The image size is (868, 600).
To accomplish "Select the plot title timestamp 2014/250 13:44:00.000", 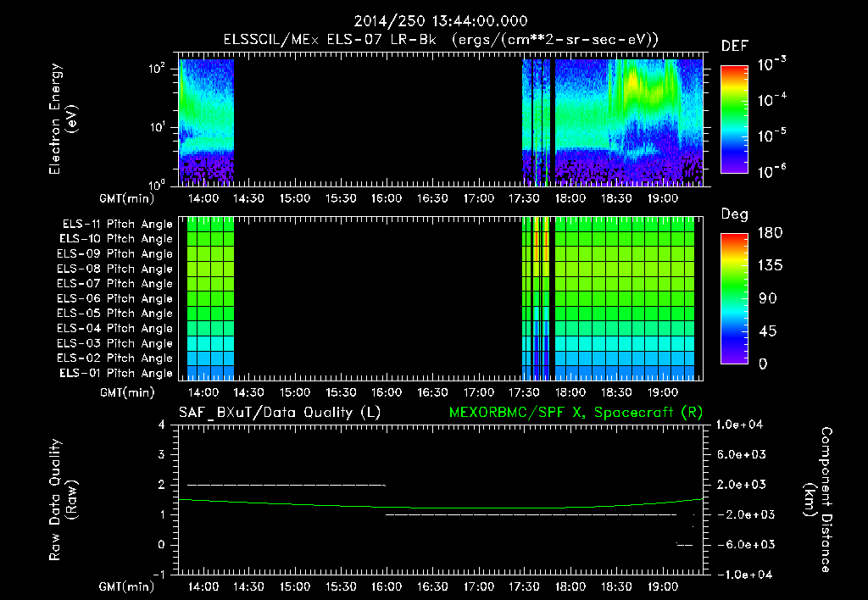I will pyautogui.click(x=441, y=21).
